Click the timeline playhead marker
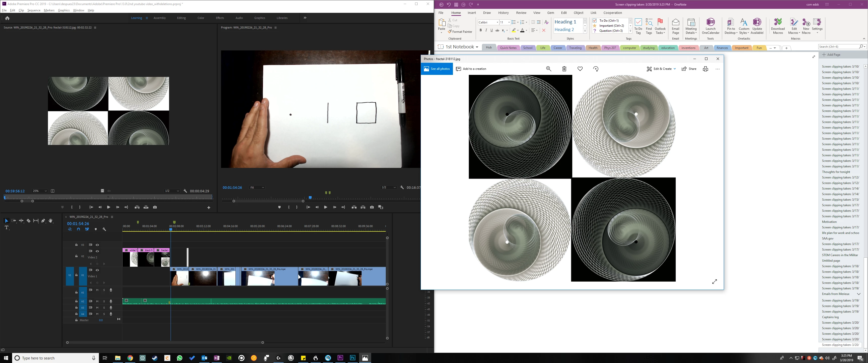868x363 pixels. (x=171, y=229)
